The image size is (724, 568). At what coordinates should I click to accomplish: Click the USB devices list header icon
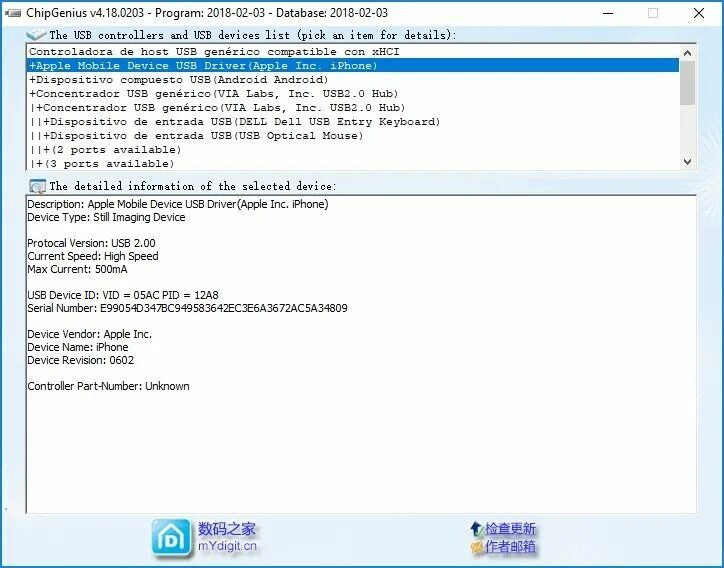coord(36,35)
